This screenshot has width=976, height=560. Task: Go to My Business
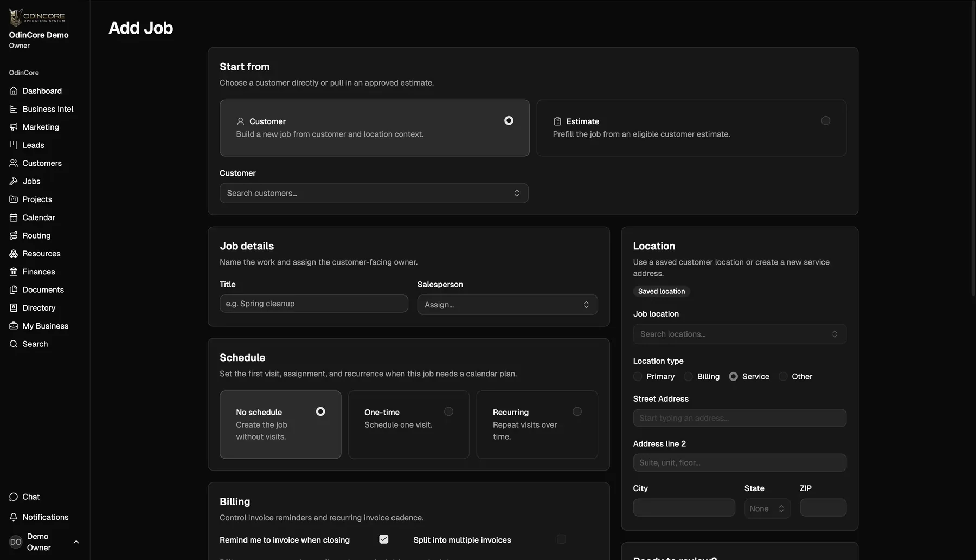(46, 326)
